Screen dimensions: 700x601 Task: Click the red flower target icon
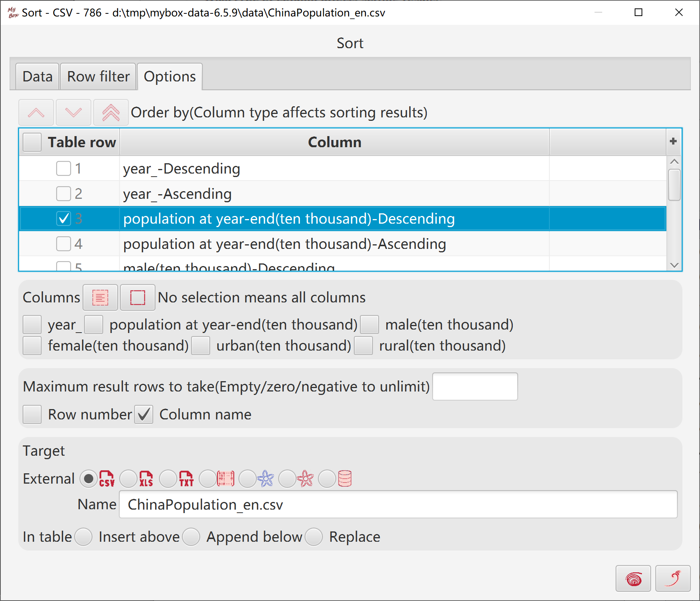pos(305,479)
